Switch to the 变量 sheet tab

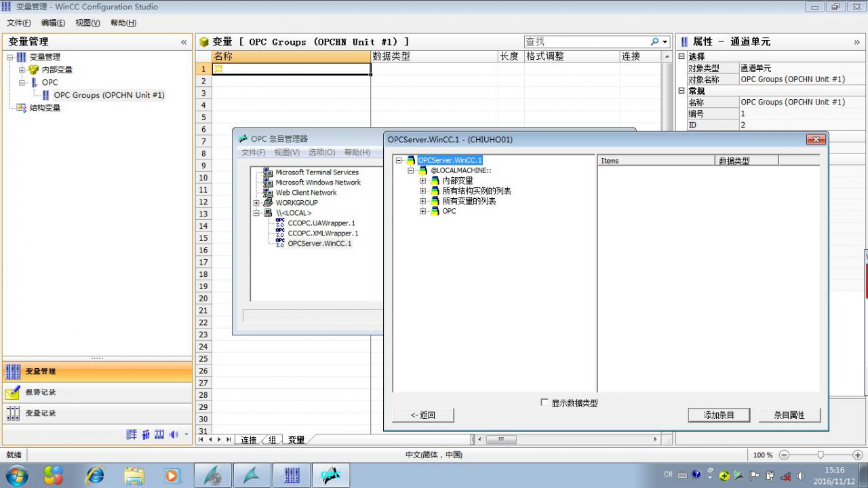296,440
